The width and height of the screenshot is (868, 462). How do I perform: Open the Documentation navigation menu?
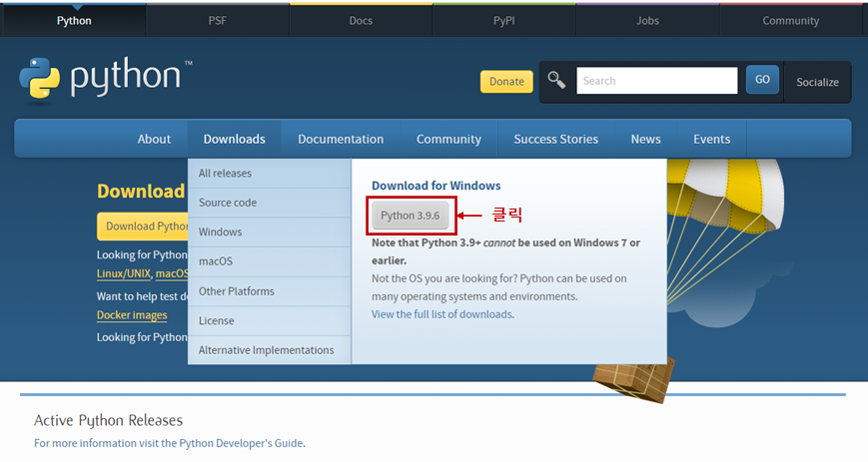[x=341, y=139]
